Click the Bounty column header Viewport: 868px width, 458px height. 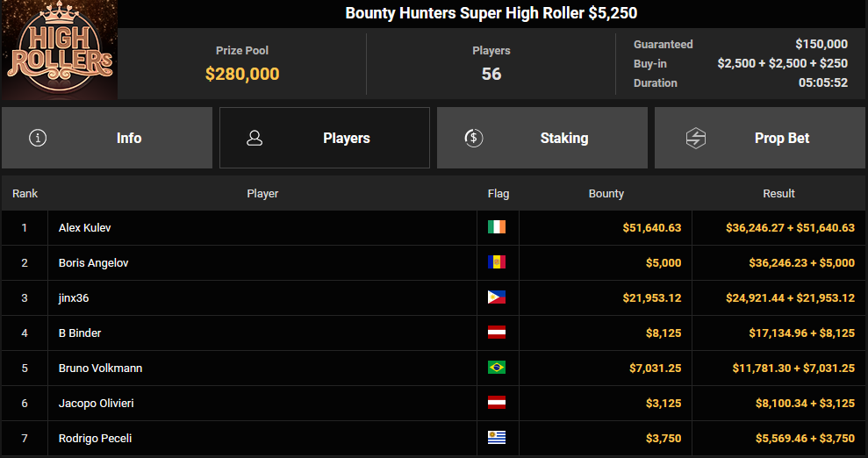(x=606, y=194)
